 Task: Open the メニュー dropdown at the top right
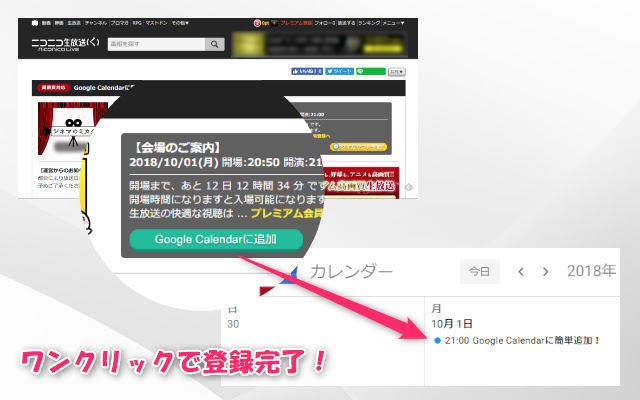click(393, 23)
